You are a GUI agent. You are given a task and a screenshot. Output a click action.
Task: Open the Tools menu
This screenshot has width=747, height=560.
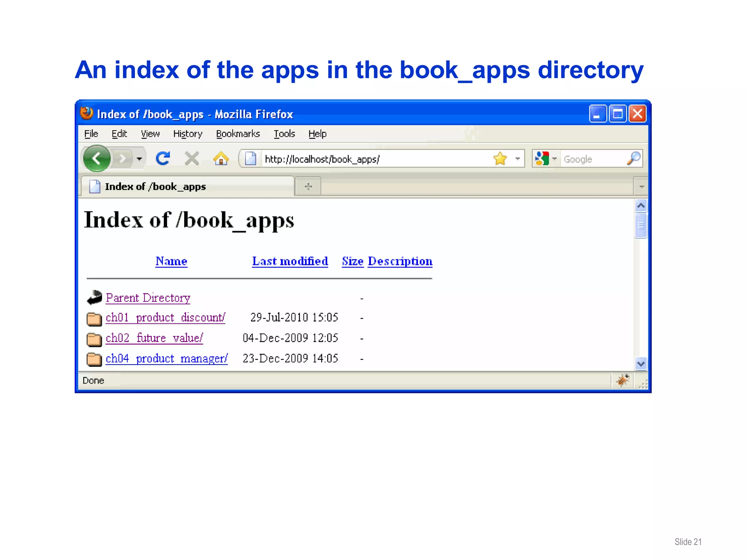tap(284, 134)
